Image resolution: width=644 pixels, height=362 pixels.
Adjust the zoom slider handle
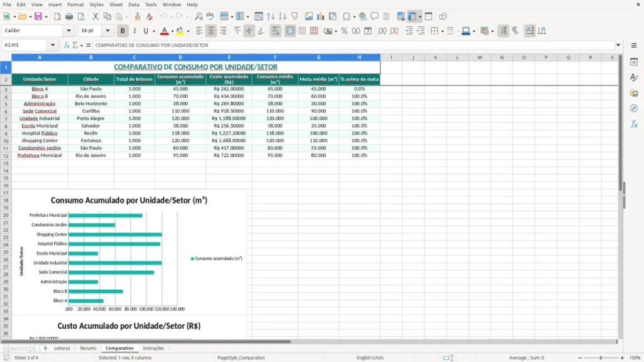(601, 358)
